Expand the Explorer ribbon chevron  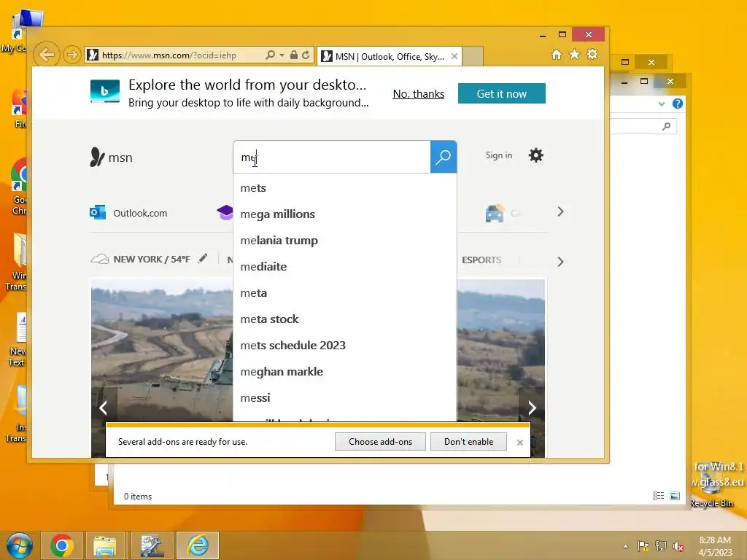661,104
